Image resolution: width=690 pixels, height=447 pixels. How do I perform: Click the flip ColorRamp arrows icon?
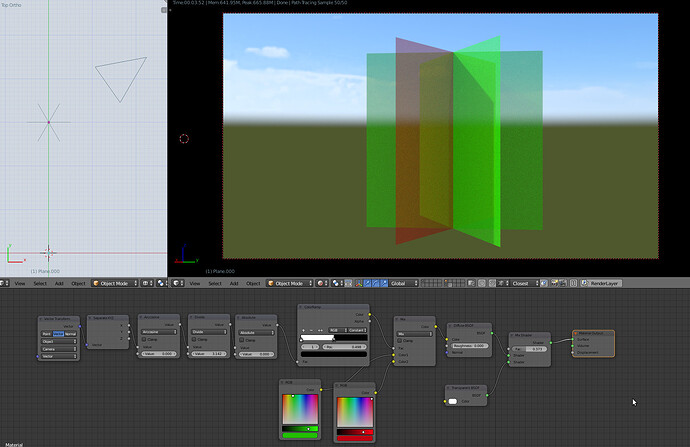pyautogui.click(x=320, y=330)
